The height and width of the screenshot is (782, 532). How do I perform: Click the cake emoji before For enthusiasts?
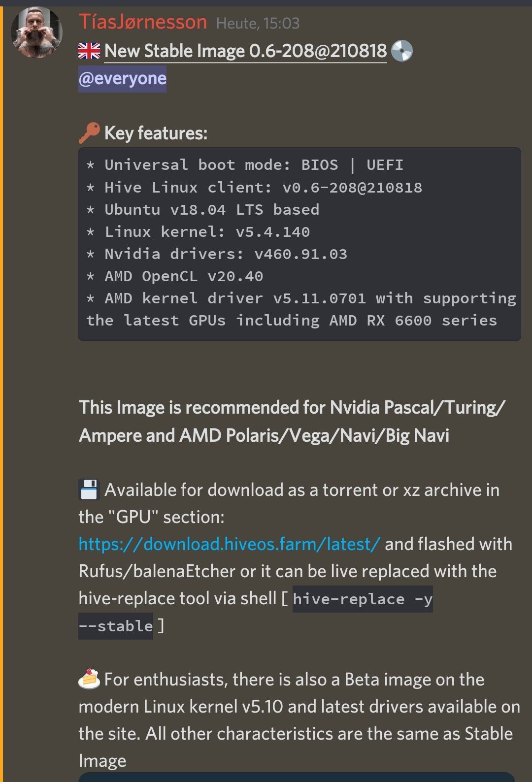click(89, 679)
